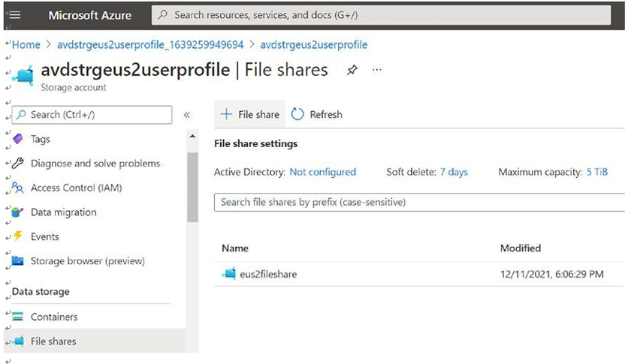The width and height of the screenshot is (628, 364).
Task: Click the Diagnose and solve problems wrench icon
Action: 17,163
